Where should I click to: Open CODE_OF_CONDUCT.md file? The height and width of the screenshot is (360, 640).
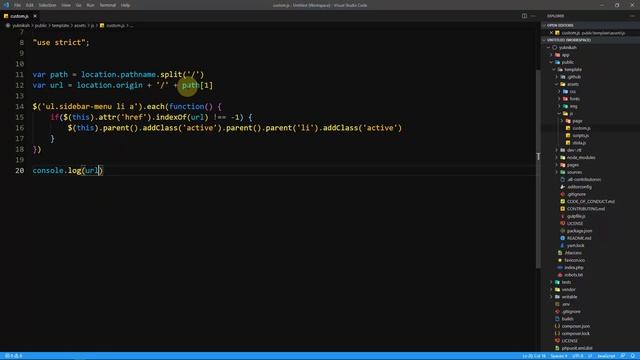coord(591,202)
